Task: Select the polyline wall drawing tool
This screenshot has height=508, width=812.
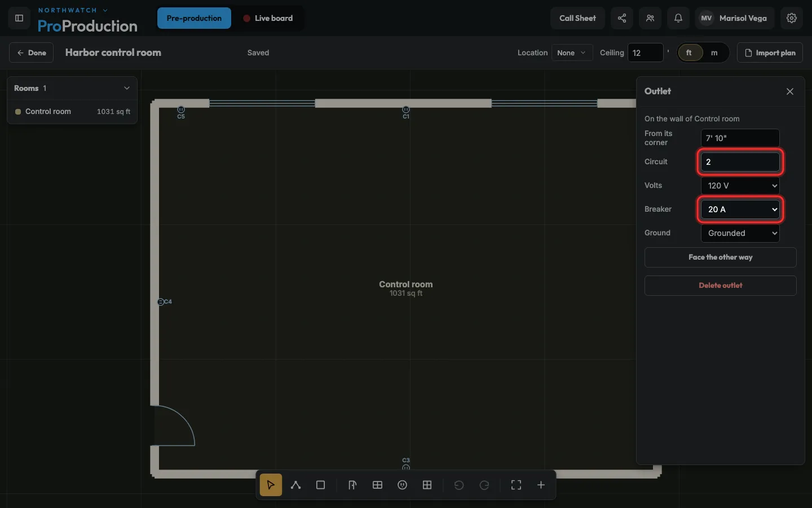Action: tap(295, 485)
